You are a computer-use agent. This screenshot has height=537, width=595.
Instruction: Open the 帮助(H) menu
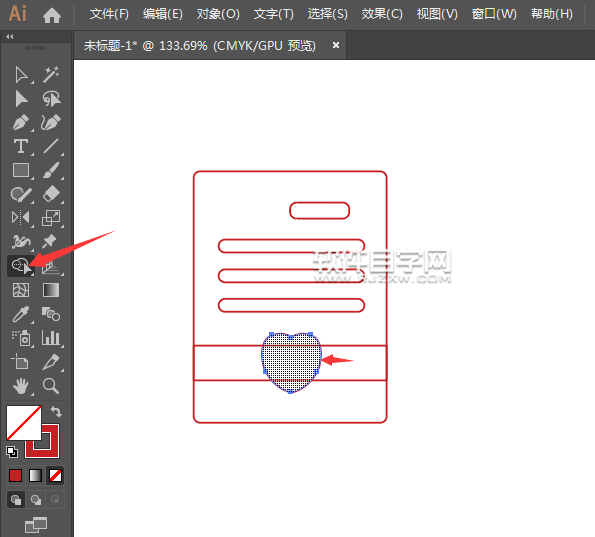tap(552, 14)
